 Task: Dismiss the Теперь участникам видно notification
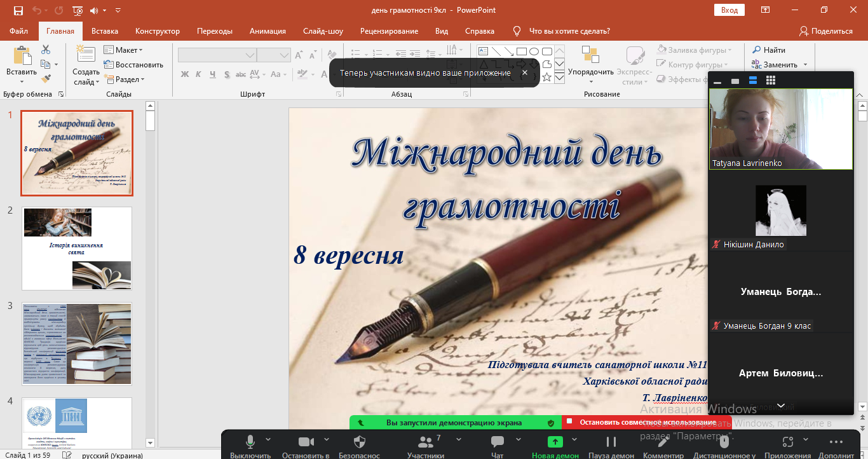pyautogui.click(x=525, y=72)
